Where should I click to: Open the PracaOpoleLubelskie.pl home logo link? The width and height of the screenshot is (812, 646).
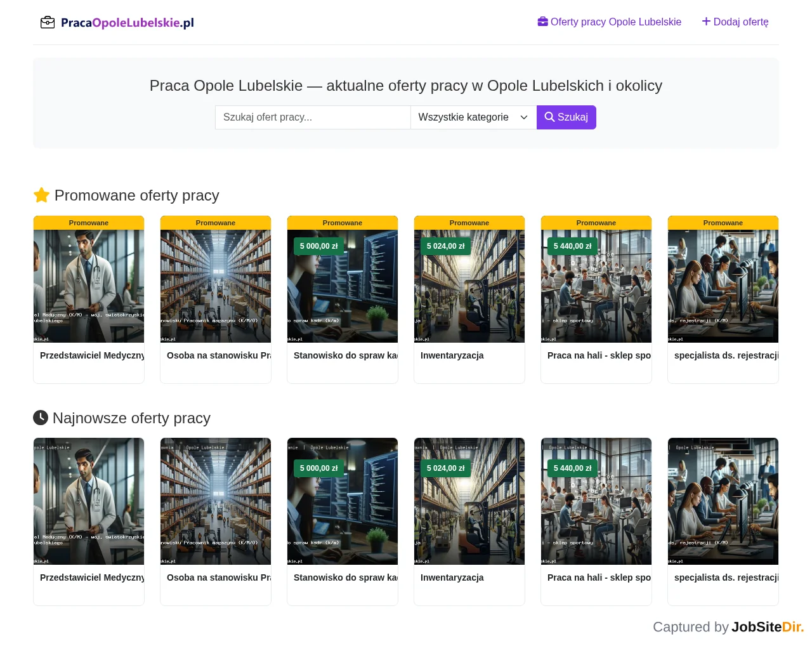coord(117,23)
